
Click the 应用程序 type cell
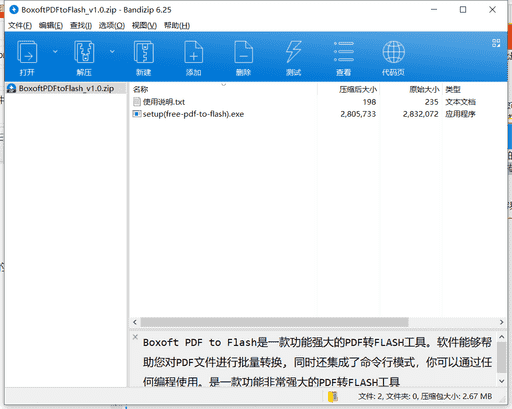(460, 114)
